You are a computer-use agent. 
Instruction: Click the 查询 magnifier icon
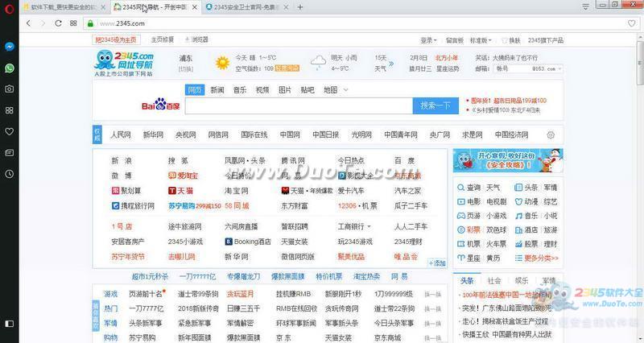click(460, 188)
